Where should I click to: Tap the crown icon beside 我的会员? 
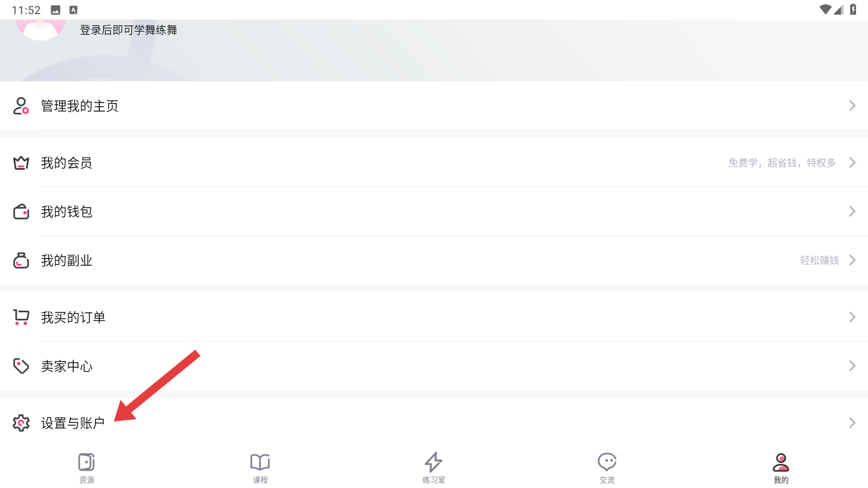[x=21, y=163]
